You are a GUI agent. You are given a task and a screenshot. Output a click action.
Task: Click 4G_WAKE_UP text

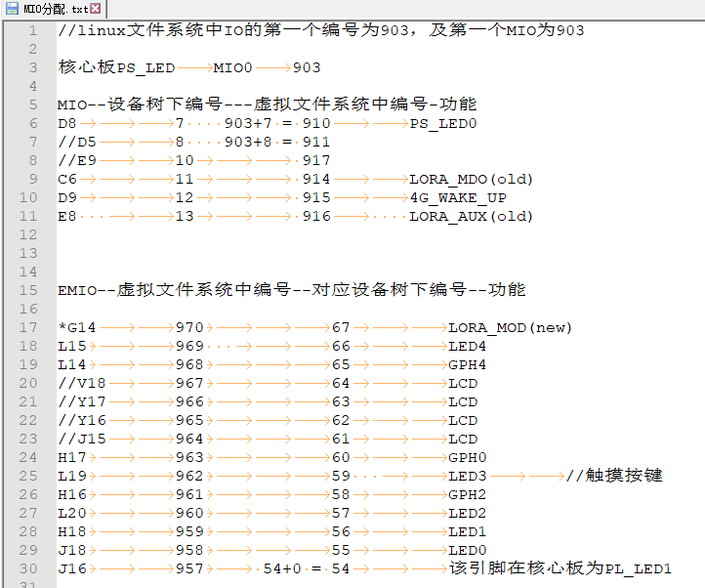coord(458,198)
